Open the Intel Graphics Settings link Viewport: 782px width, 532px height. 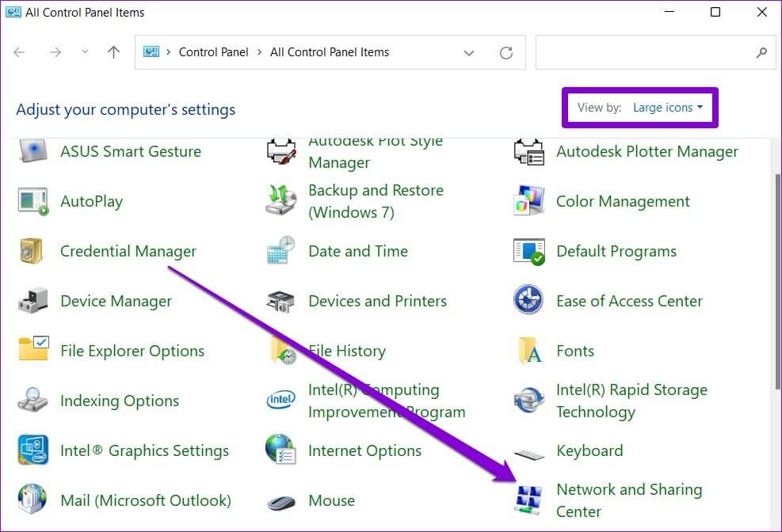pyautogui.click(x=145, y=450)
